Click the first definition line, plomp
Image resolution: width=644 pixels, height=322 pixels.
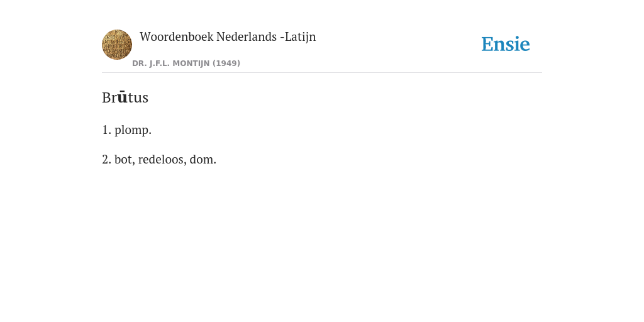[x=127, y=130]
